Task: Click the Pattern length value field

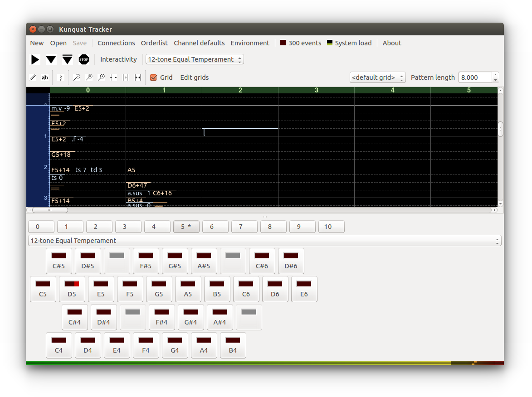Action: [475, 77]
